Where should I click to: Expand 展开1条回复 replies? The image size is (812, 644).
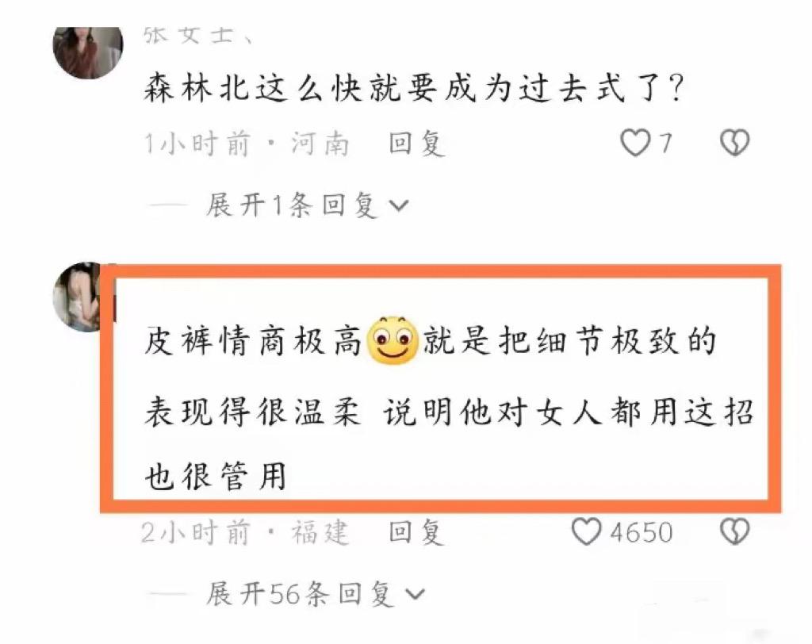[307, 205]
